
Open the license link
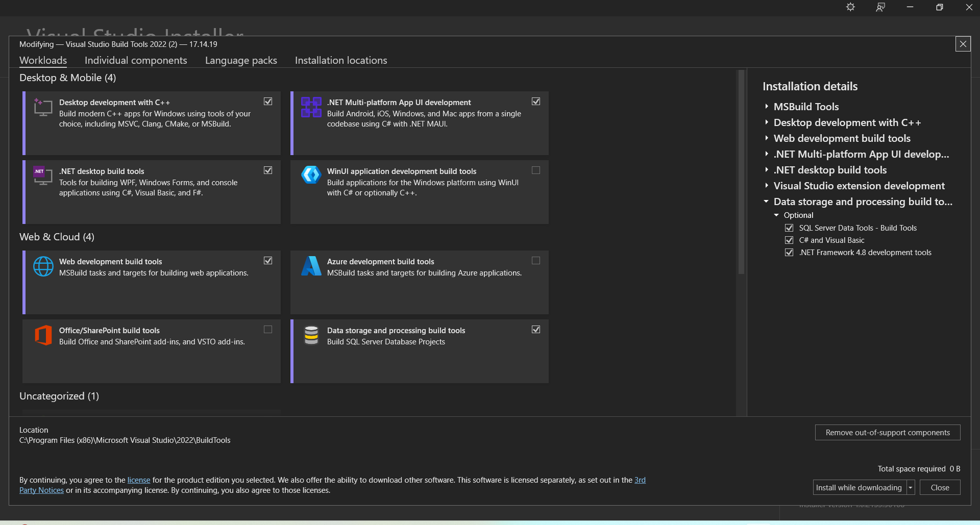coord(139,480)
